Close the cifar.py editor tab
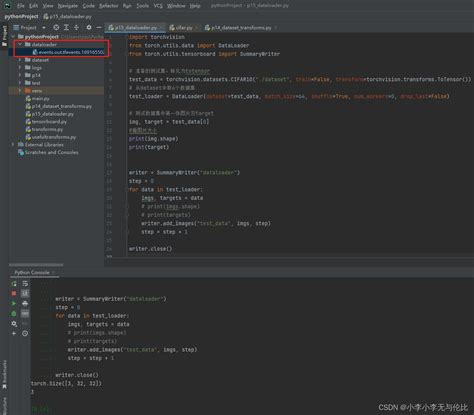Screen dimensions: 474x415 [197, 28]
